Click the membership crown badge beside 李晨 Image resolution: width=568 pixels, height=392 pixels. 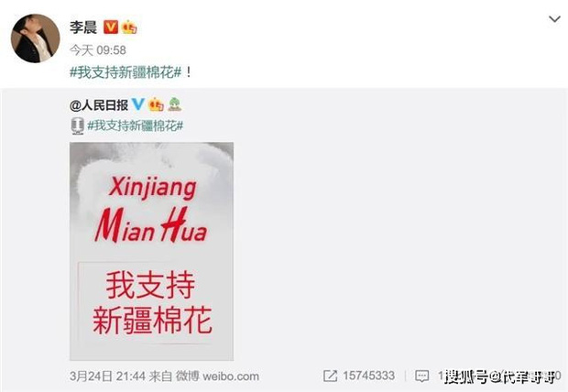[129, 27]
